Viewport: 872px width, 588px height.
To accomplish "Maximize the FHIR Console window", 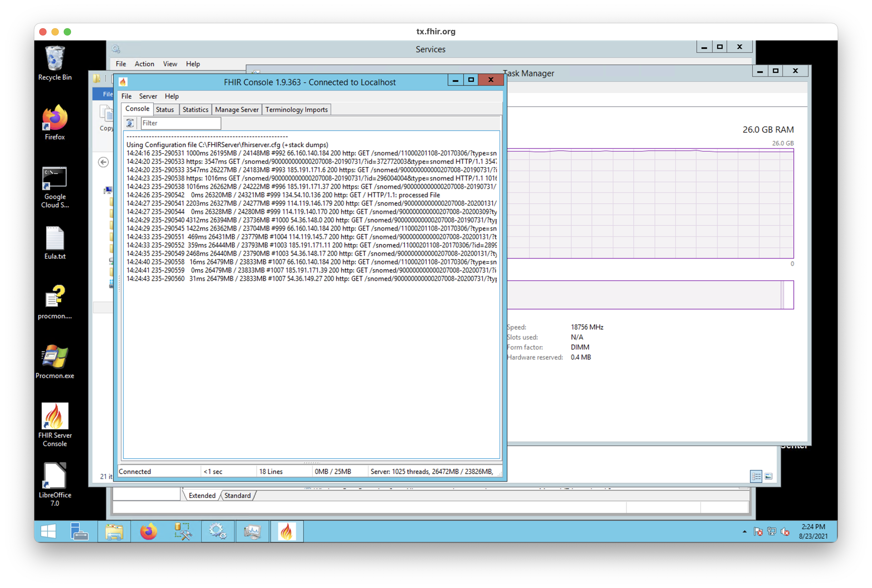I will (471, 80).
